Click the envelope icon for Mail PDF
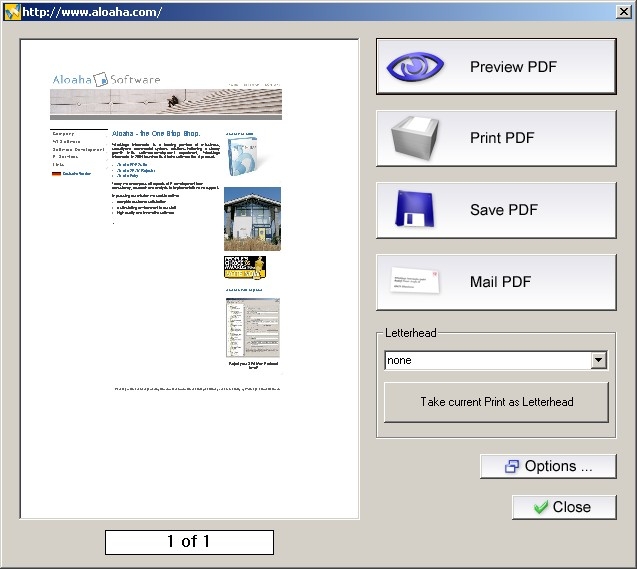This screenshot has width=637, height=569. 415,282
